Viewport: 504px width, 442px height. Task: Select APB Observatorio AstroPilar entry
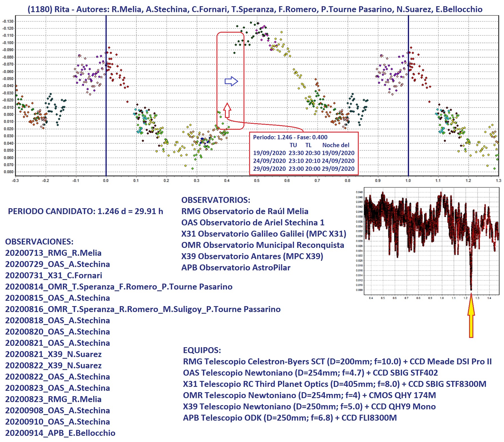tap(236, 268)
